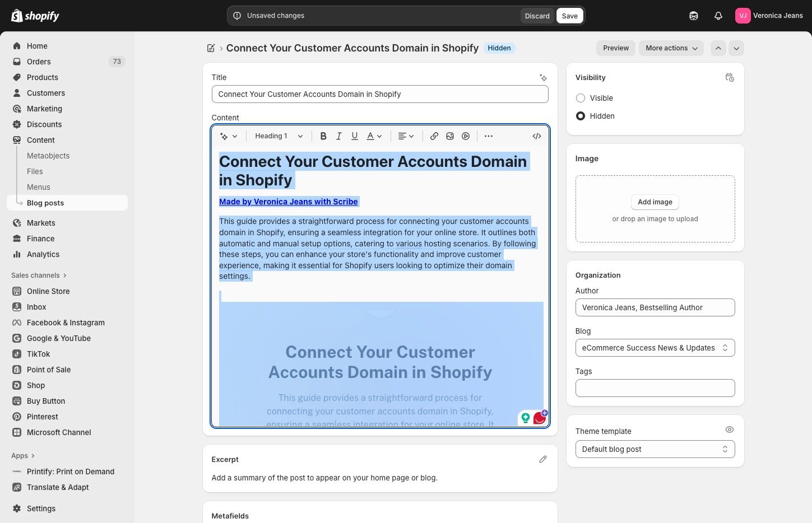812x523 pixels.
Task: Open the Point of Sale channel
Action: pos(67,370)
